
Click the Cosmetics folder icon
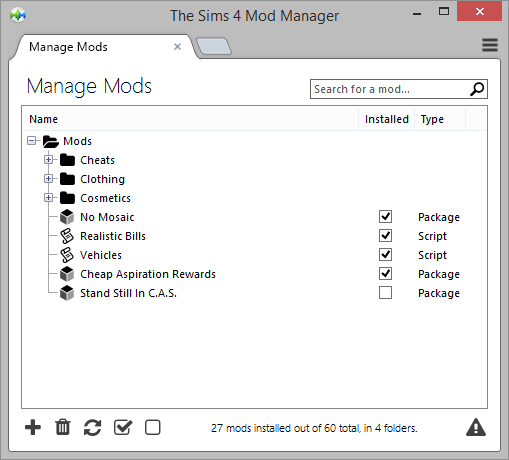pyautogui.click(x=67, y=198)
